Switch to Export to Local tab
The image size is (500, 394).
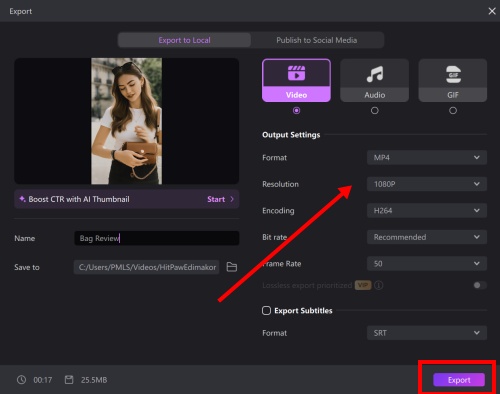184,40
